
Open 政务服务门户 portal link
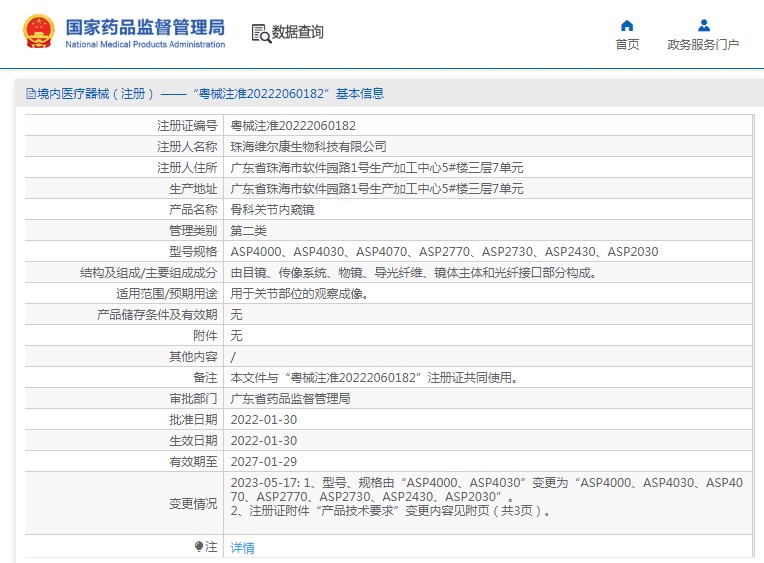[703, 44]
